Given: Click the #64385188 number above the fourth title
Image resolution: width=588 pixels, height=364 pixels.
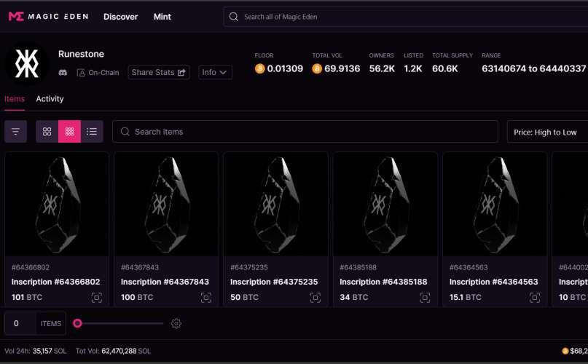Looking at the screenshot, I should 358,267.
